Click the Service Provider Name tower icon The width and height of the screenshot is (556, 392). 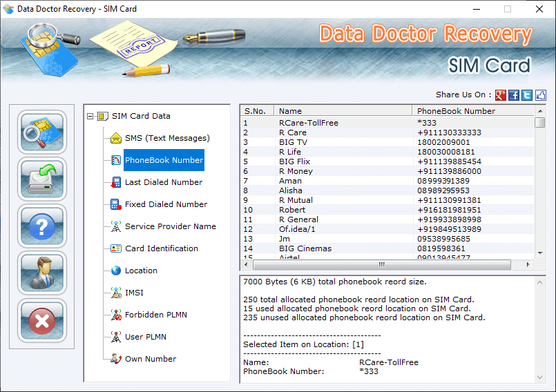pos(116,226)
